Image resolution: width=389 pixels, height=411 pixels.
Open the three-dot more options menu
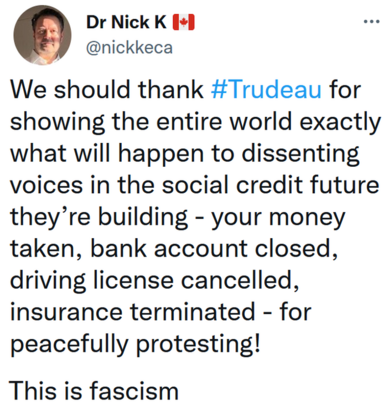pyautogui.click(x=372, y=22)
